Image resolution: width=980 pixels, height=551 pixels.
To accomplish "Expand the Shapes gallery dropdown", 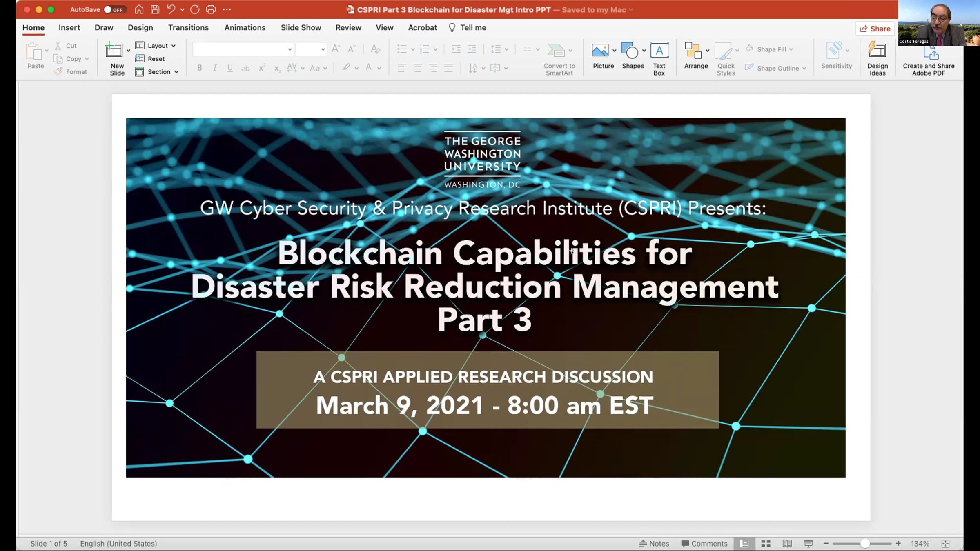I will click(644, 50).
